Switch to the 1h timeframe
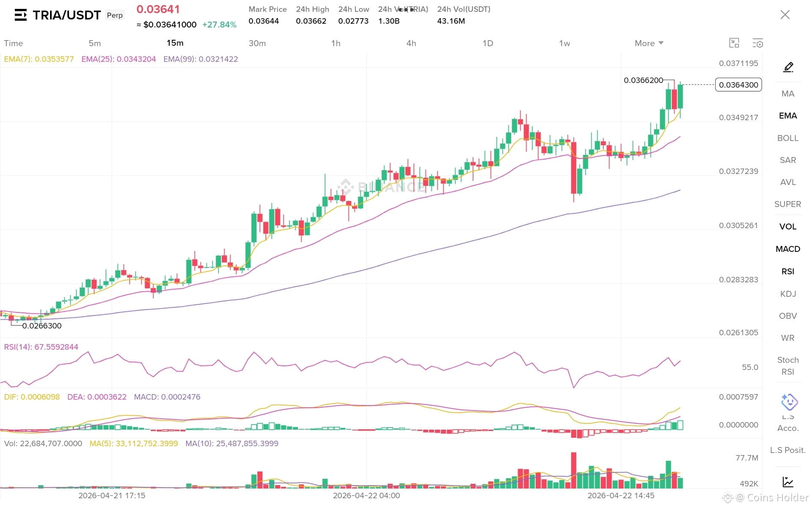Image resolution: width=812 pixels, height=508 pixels. point(336,43)
